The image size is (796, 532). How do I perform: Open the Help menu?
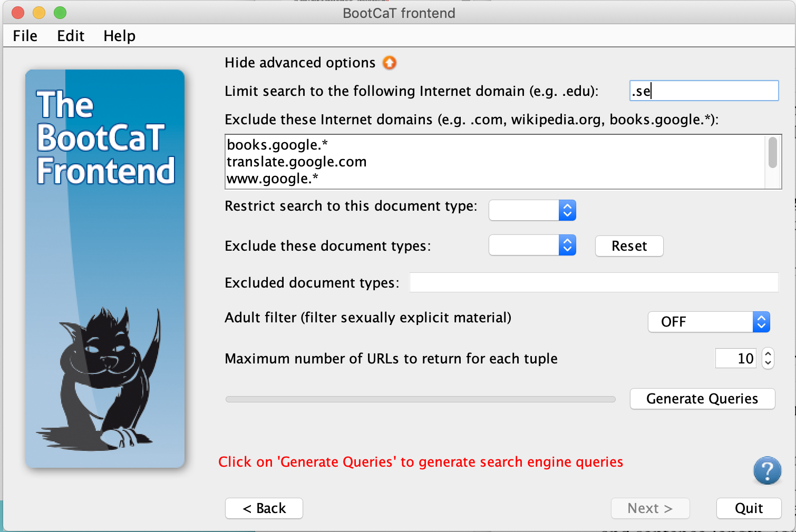(x=120, y=36)
